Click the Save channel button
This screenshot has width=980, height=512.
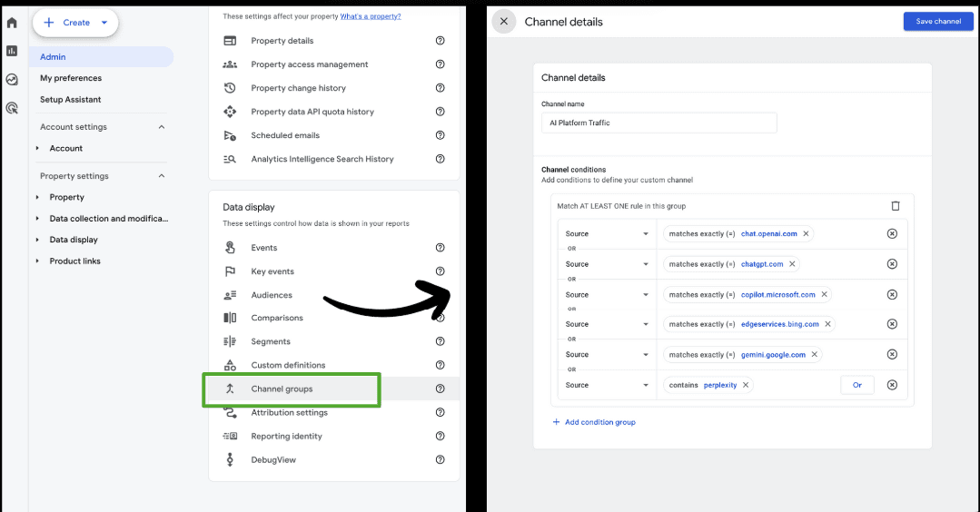(x=938, y=22)
